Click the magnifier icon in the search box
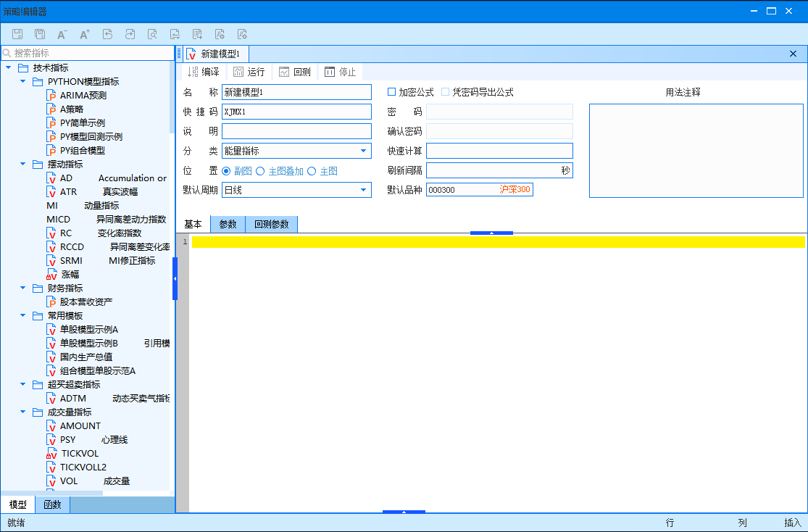The height and width of the screenshot is (532, 808). point(7,53)
